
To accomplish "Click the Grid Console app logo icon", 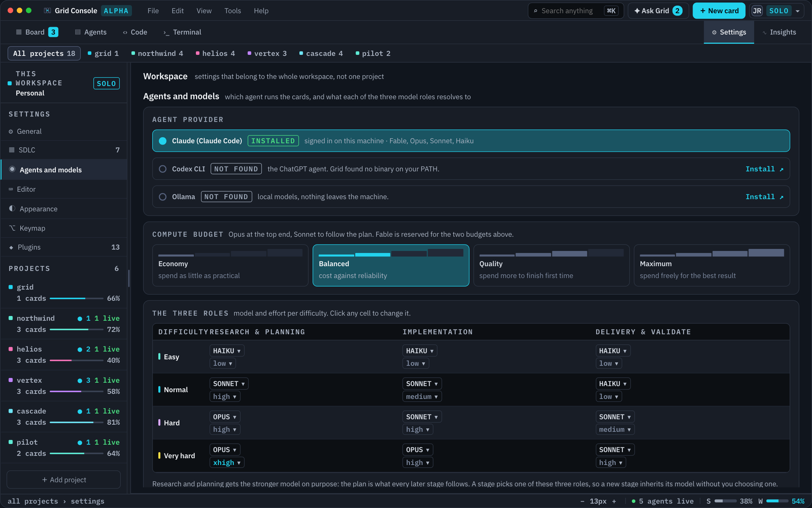I will pos(47,10).
